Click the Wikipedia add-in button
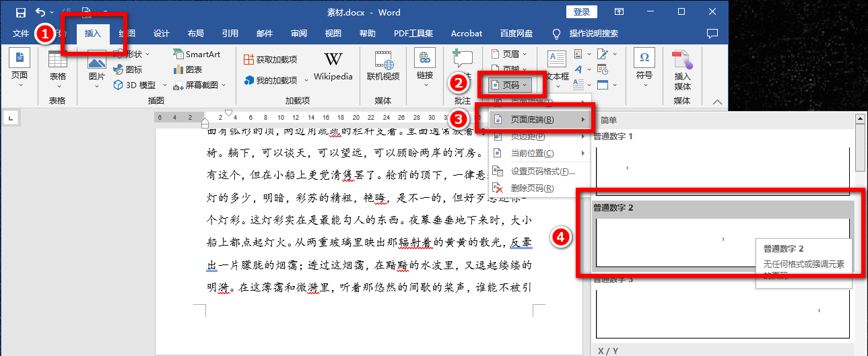The image size is (868, 356). (333, 67)
